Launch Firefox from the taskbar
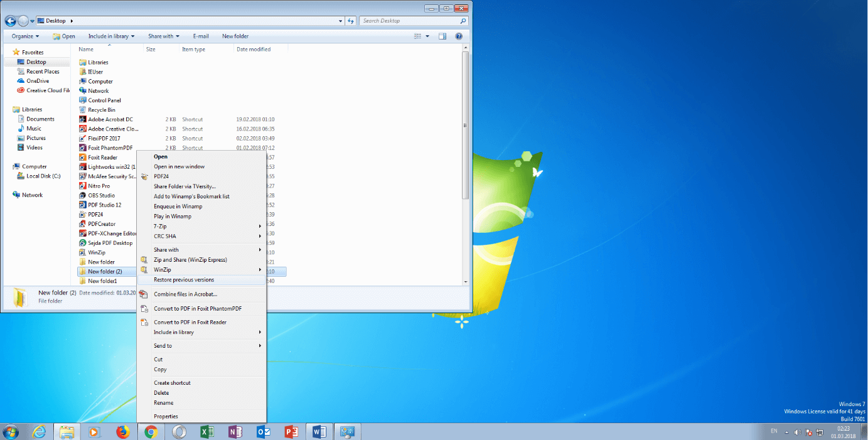 (x=122, y=432)
